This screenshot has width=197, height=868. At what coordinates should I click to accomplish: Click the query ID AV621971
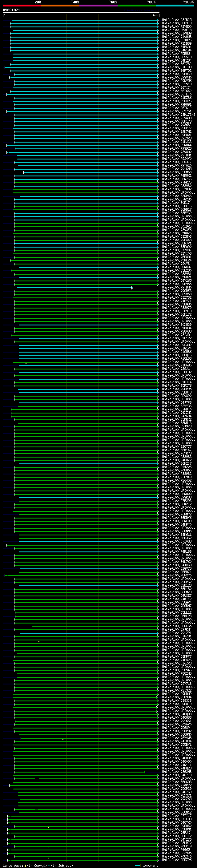point(11,10)
